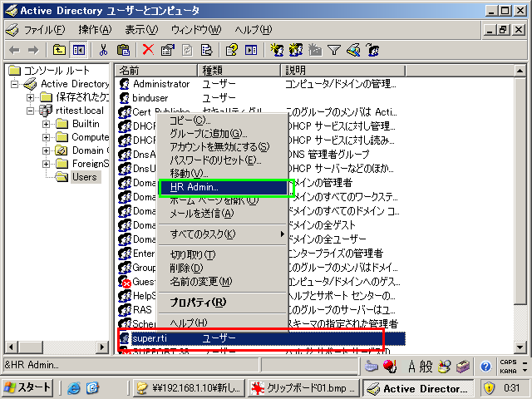
Task: Click tree pane scroll right arrow
Action: point(101,347)
